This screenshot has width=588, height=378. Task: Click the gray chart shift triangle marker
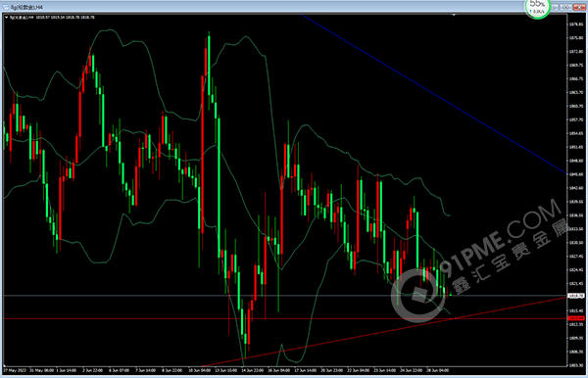click(x=454, y=16)
